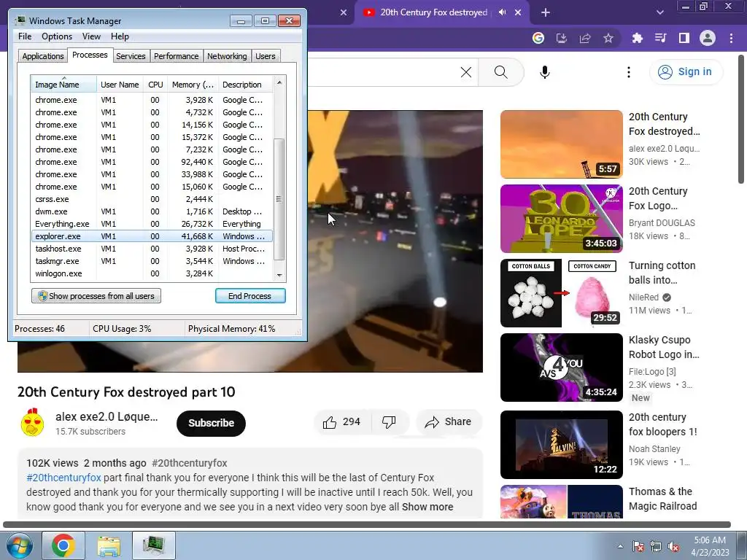Click the horizontal page scrollbar
This screenshot has width=747, height=560.
tap(367, 524)
